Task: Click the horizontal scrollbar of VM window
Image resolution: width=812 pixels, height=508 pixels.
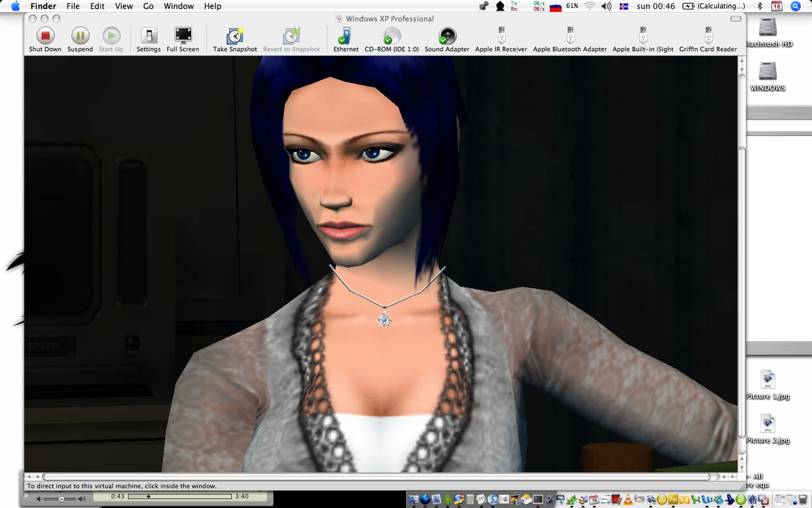Action: click(376, 477)
